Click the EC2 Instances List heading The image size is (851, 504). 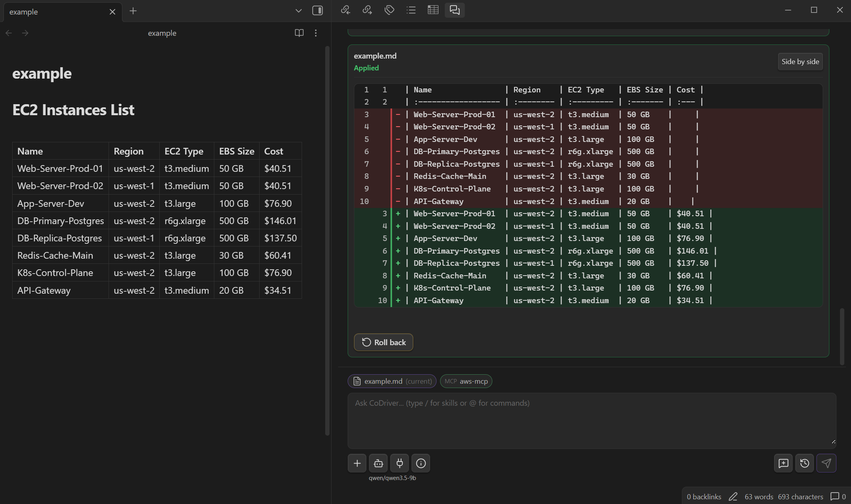coord(74,110)
